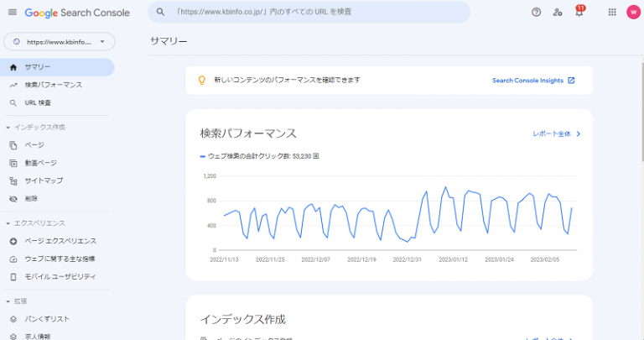Open the property selector dropdown https://www.kbinfo...
The image size is (644, 340).
[60, 41]
